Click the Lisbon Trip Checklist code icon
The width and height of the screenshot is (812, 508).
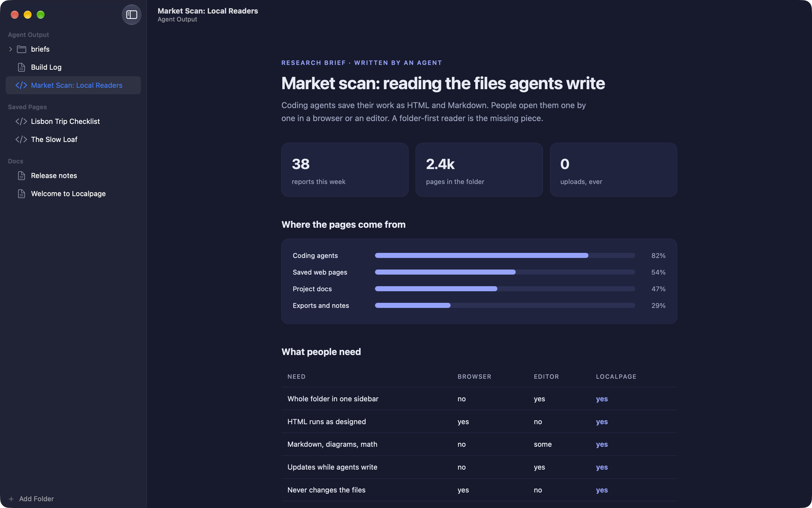21,121
